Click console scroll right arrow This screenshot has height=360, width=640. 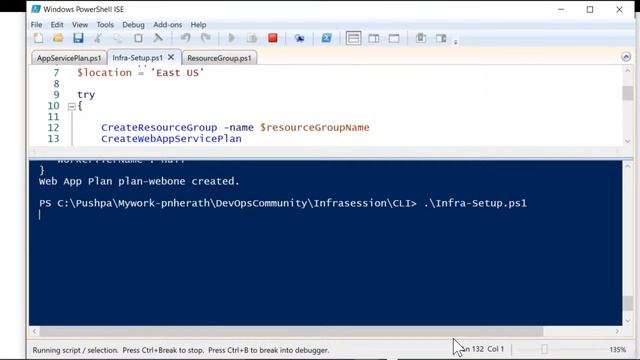click(617, 331)
